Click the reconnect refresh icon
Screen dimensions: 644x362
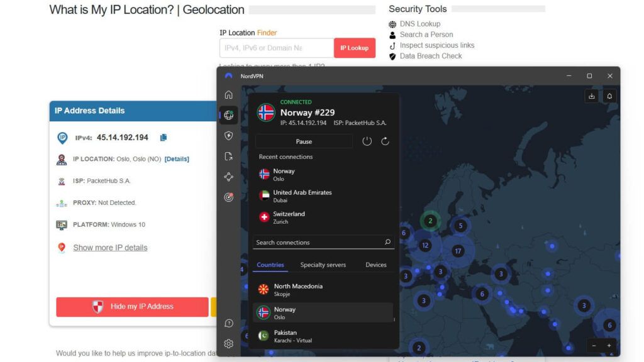click(x=385, y=141)
